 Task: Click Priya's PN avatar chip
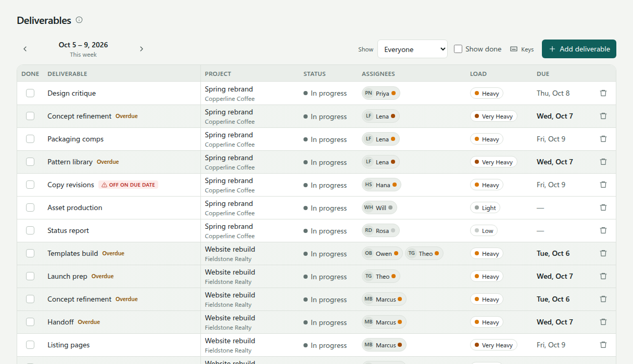tap(381, 94)
